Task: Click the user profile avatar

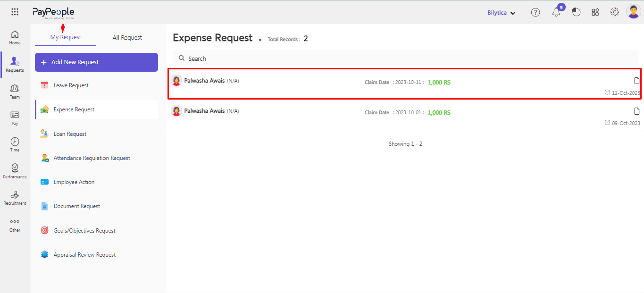Action: coord(633,12)
